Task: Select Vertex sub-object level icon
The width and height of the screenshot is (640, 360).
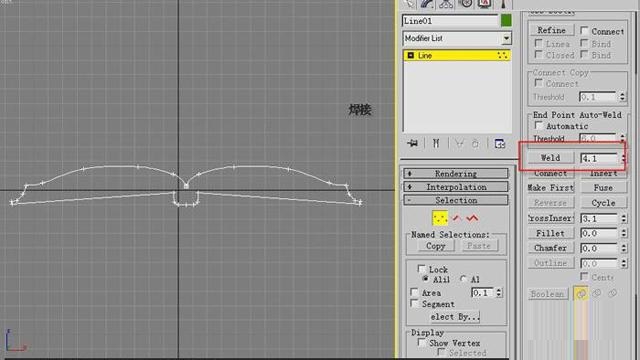Action: click(440, 218)
